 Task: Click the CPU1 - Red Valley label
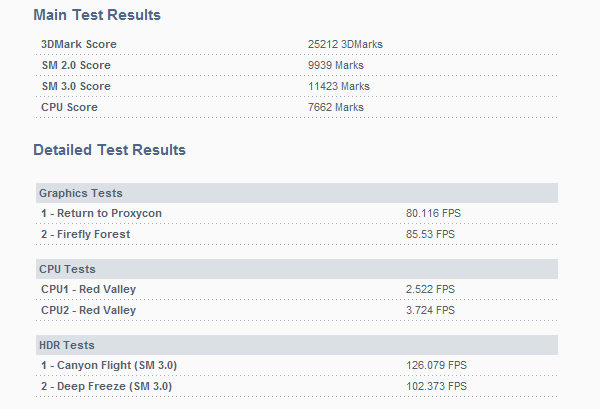[88, 289]
